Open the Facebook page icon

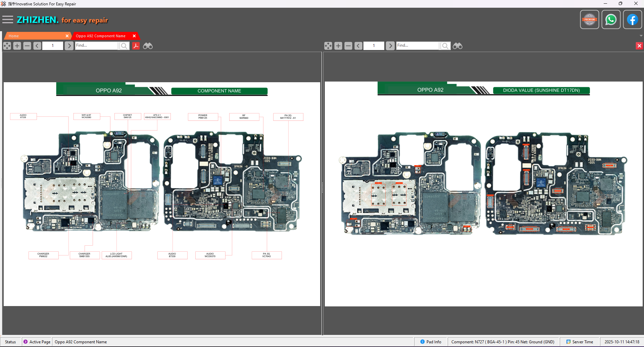click(x=632, y=19)
